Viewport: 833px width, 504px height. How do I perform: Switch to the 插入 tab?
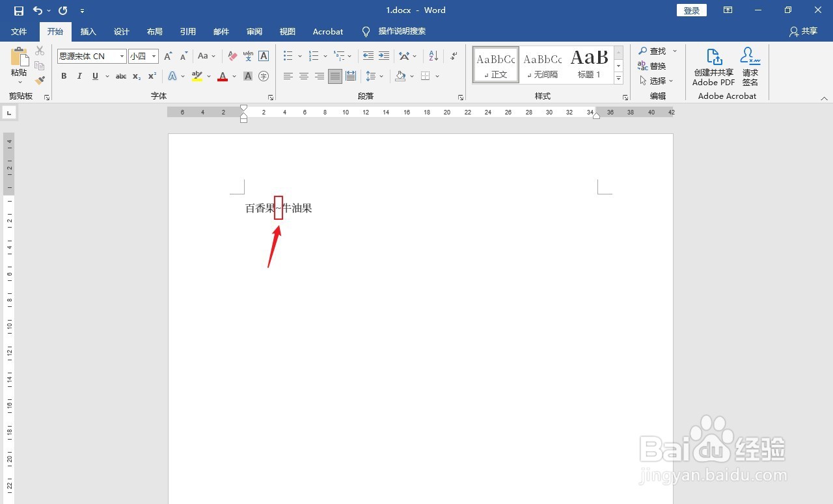click(88, 31)
